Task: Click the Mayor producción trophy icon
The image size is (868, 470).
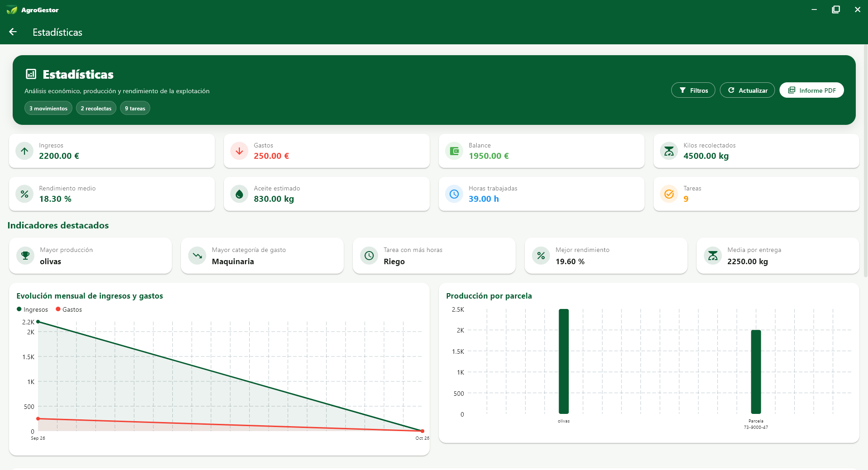Action: [x=25, y=256]
